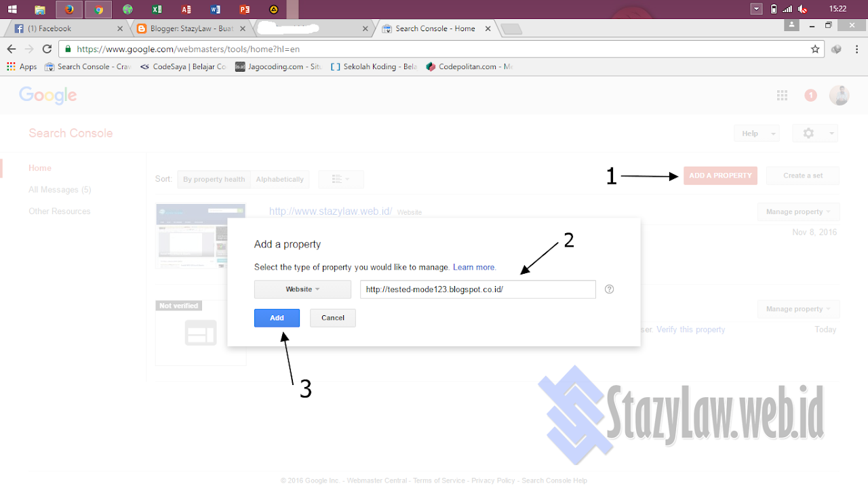Click the volume icon in system tray
Screen dimensions: 868x488
click(802, 9)
